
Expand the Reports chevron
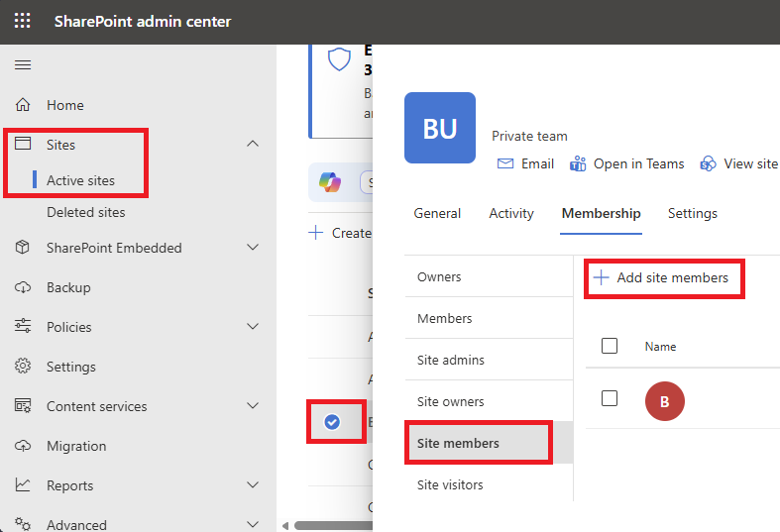pyautogui.click(x=253, y=484)
